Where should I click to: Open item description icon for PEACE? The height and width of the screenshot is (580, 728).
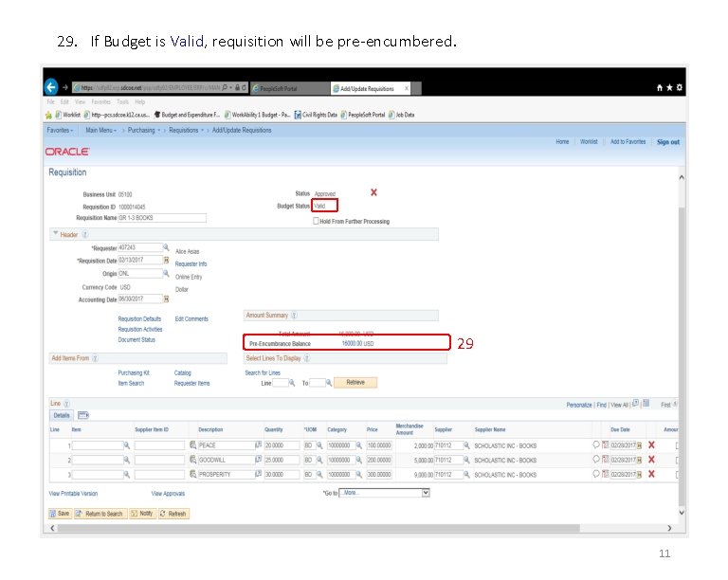coord(193,445)
